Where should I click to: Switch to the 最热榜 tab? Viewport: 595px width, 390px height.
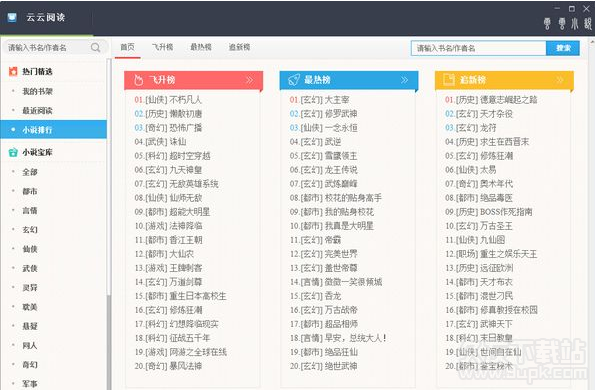click(x=201, y=47)
